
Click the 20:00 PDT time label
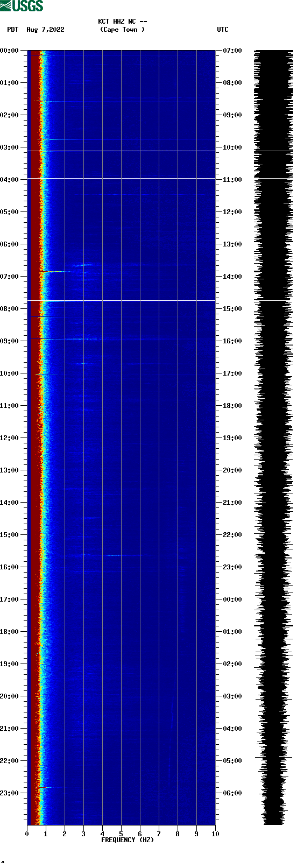(x=10, y=696)
